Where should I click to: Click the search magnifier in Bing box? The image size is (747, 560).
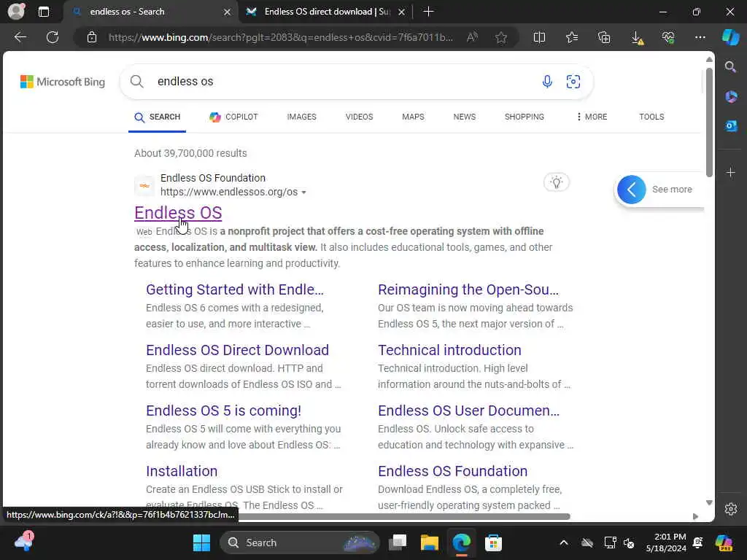click(136, 82)
